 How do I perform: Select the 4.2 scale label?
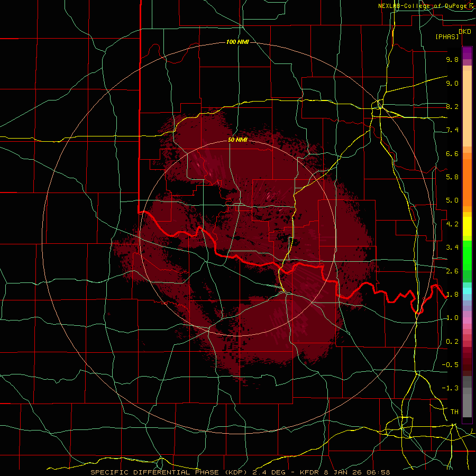click(452, 224)
